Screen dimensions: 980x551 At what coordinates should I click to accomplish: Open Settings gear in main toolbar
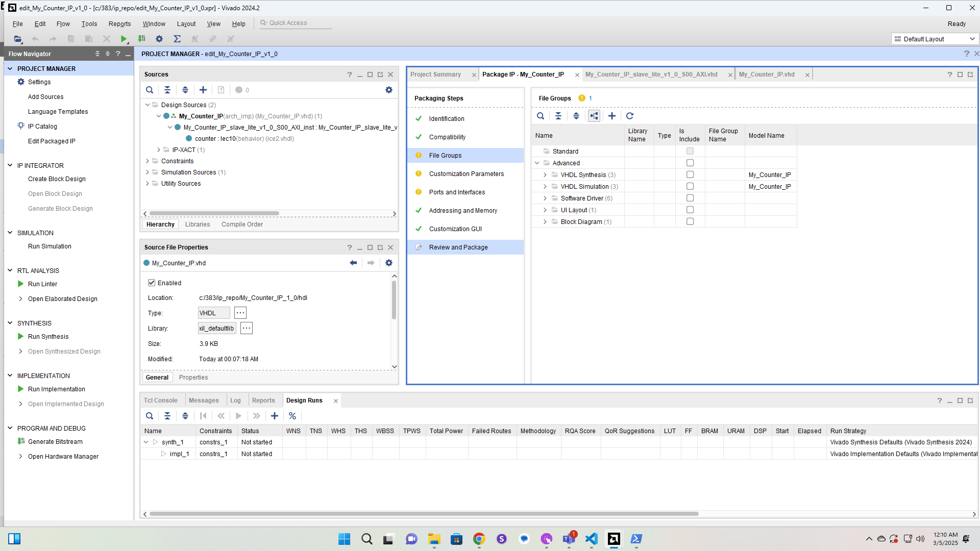tap(159, 39)
